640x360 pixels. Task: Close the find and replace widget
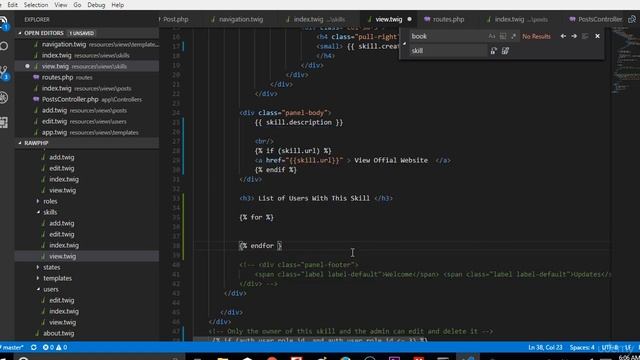click(x=598, y=36)
